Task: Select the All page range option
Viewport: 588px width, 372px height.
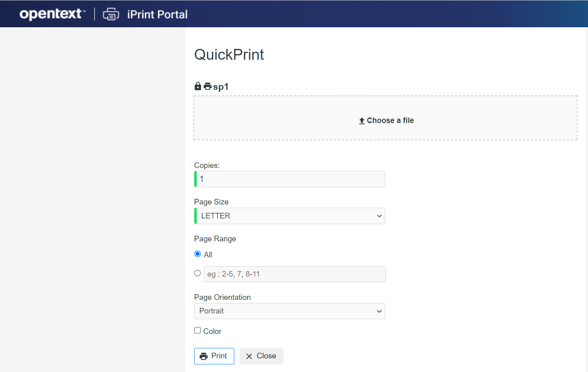Action: 197,254
